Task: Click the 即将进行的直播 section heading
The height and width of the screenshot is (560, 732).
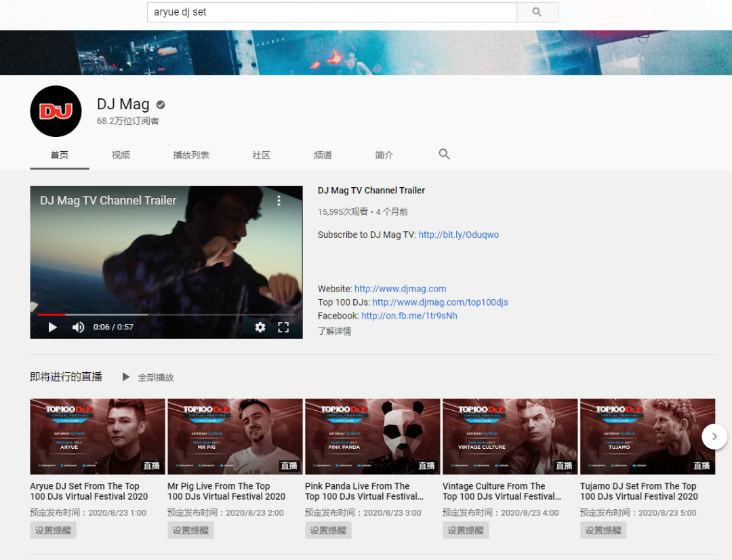Action: tap(66, 377)
